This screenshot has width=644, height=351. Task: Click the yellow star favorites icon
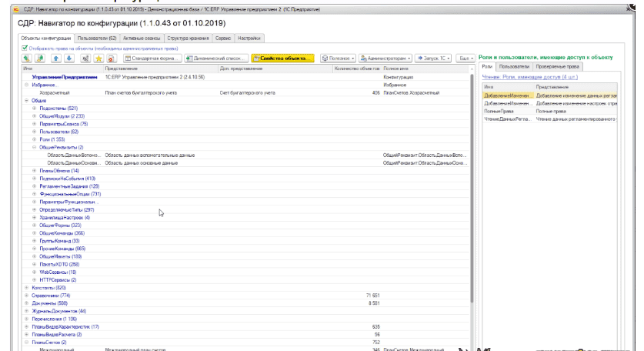tap(98, 58)
